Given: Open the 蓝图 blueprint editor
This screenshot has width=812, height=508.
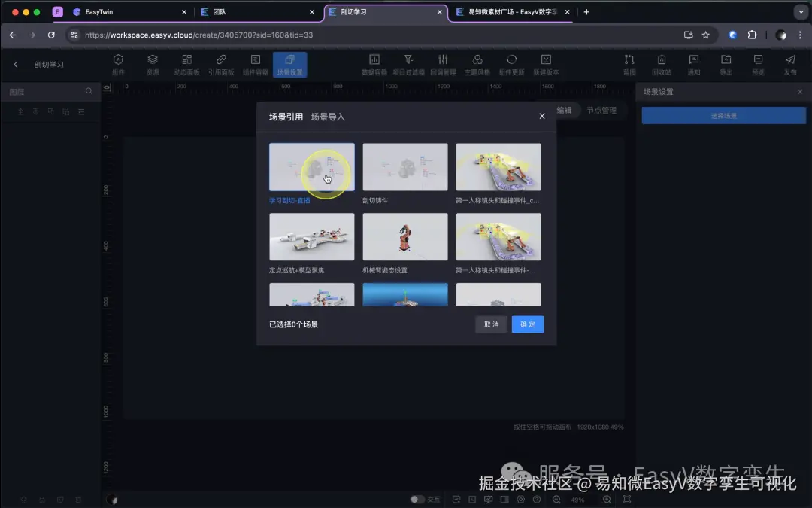Looking at the screenshot, I should 629,64.
